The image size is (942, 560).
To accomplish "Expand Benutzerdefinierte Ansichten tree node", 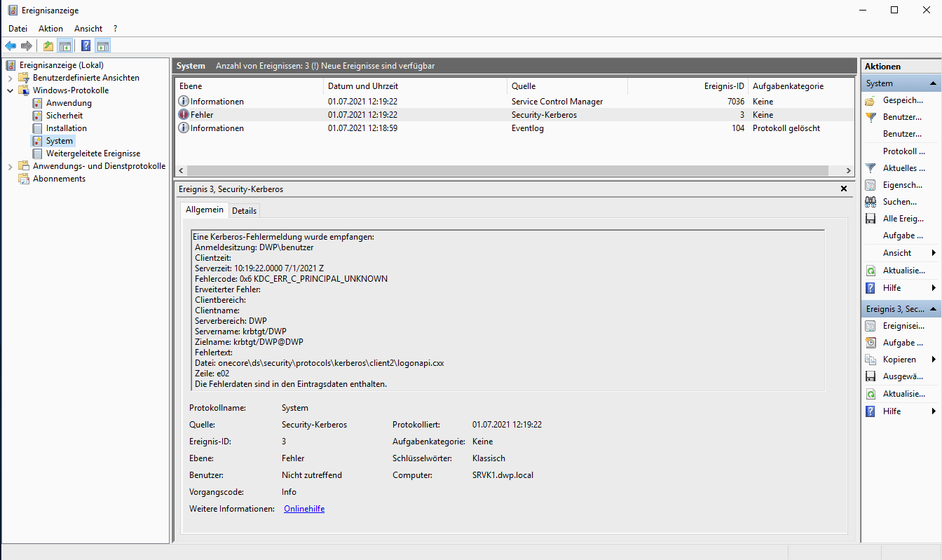I will (10, 78).
